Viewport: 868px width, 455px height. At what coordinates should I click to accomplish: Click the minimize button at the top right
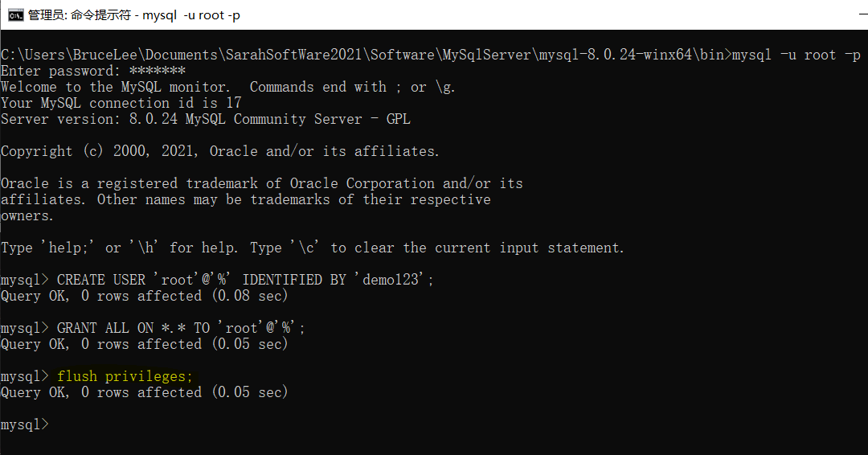tap(864, 15)
